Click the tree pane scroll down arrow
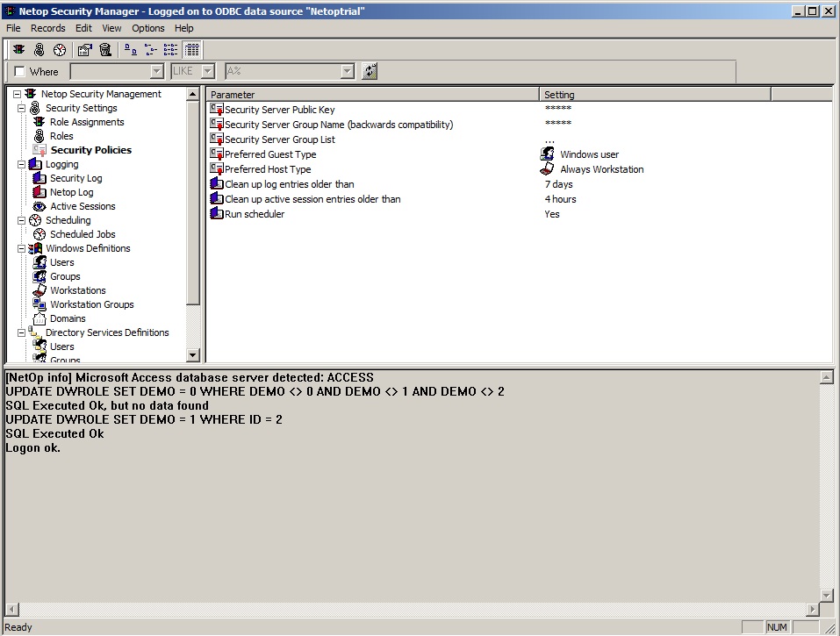This screenshot has height=636, width=840. [193, 354]
